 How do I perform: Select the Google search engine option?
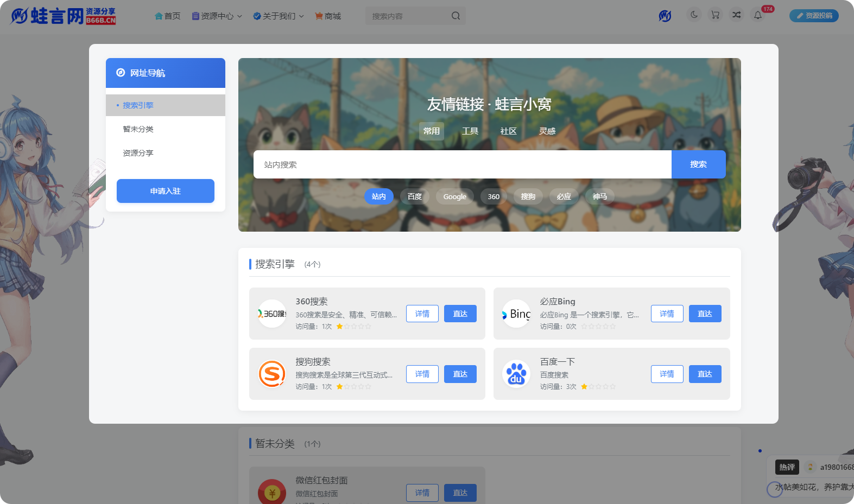[x=455, y=196]
